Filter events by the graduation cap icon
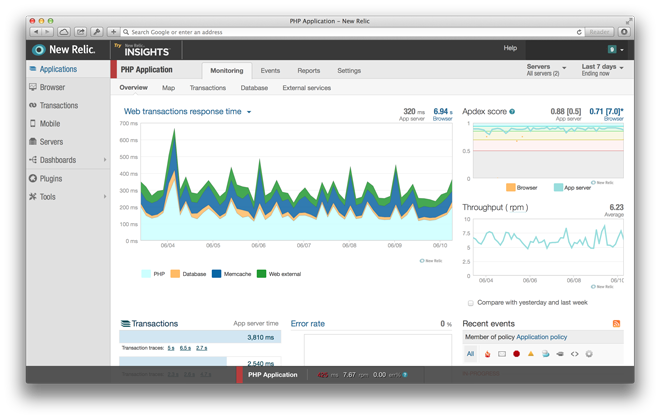Screen dimensions: 660x419 tap(560, 354)
